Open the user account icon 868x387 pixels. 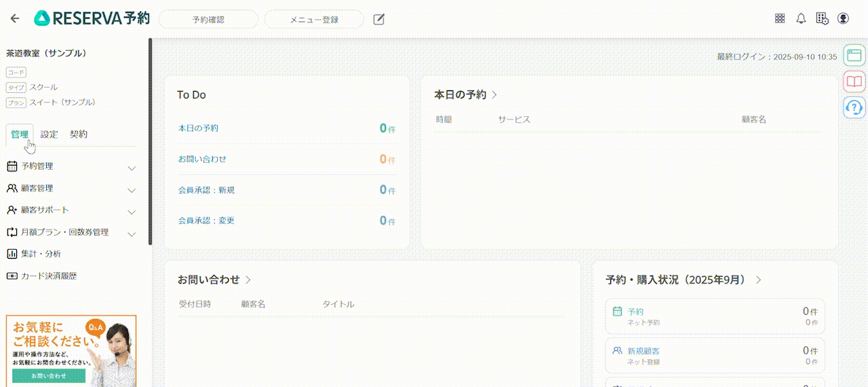pyautogui.click(x=843, y=19)
